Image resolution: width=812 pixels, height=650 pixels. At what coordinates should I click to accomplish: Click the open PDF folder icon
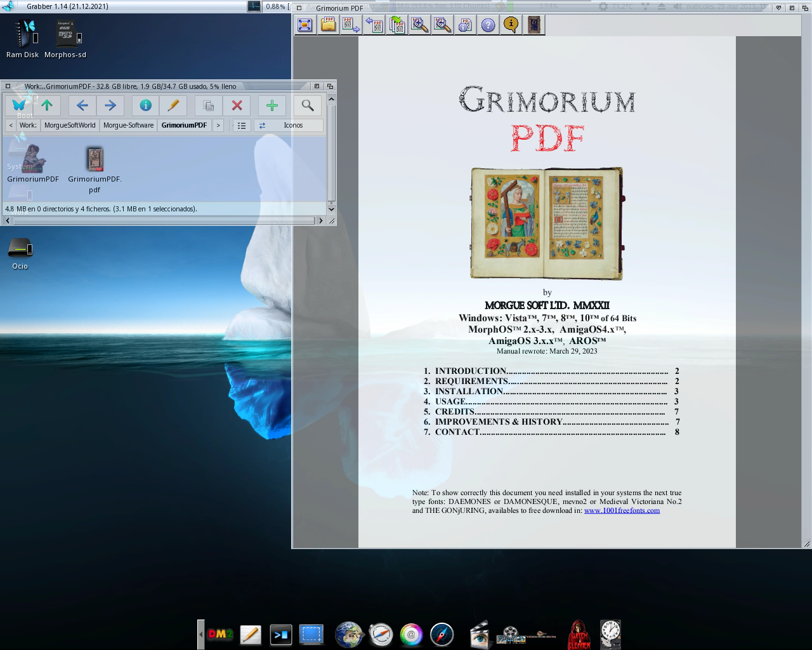tap(328, 25)
